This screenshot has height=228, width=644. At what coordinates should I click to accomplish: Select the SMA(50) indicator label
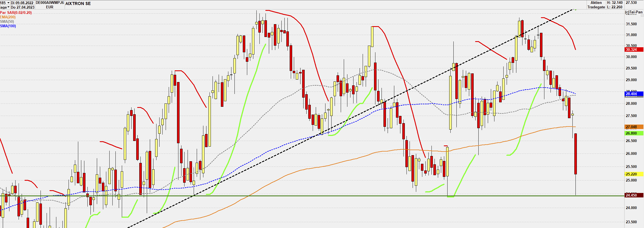(x=7, y=22)
